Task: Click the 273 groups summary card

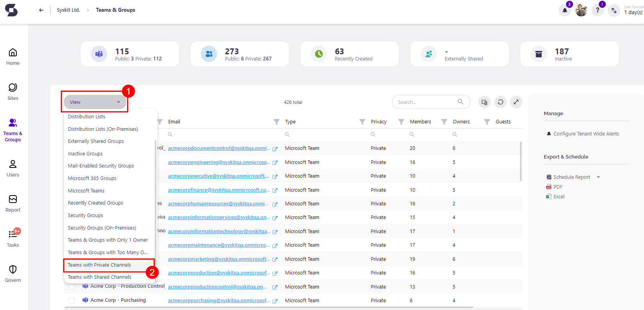Action: pos(240,54)
